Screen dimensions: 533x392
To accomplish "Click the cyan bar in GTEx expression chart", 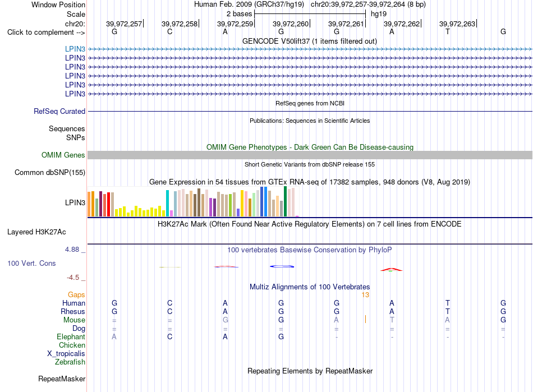I will pos(167,203).
